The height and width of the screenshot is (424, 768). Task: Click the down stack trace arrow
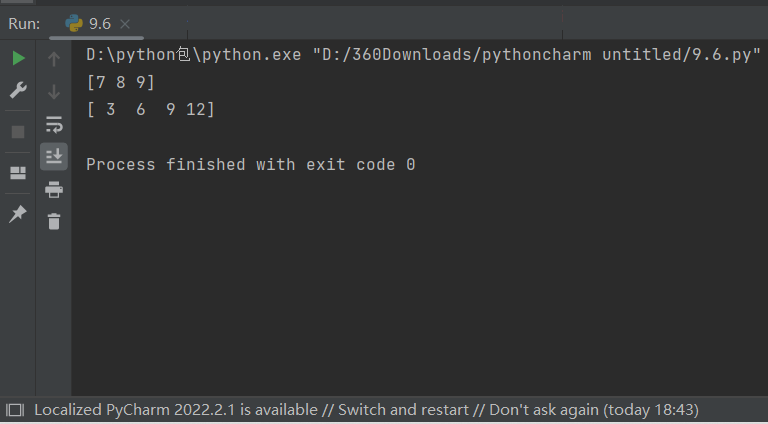(54, 92)
